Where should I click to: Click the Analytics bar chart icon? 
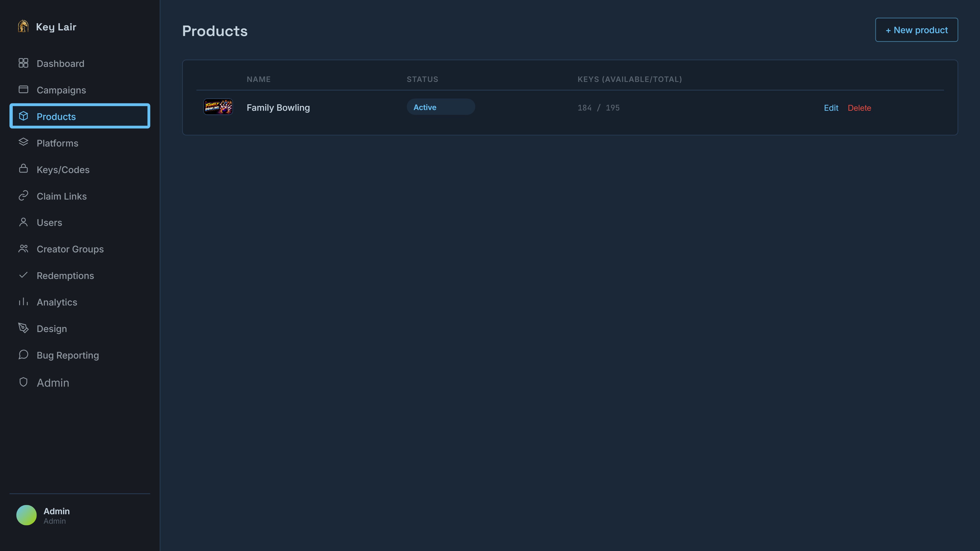pos(23,301)
